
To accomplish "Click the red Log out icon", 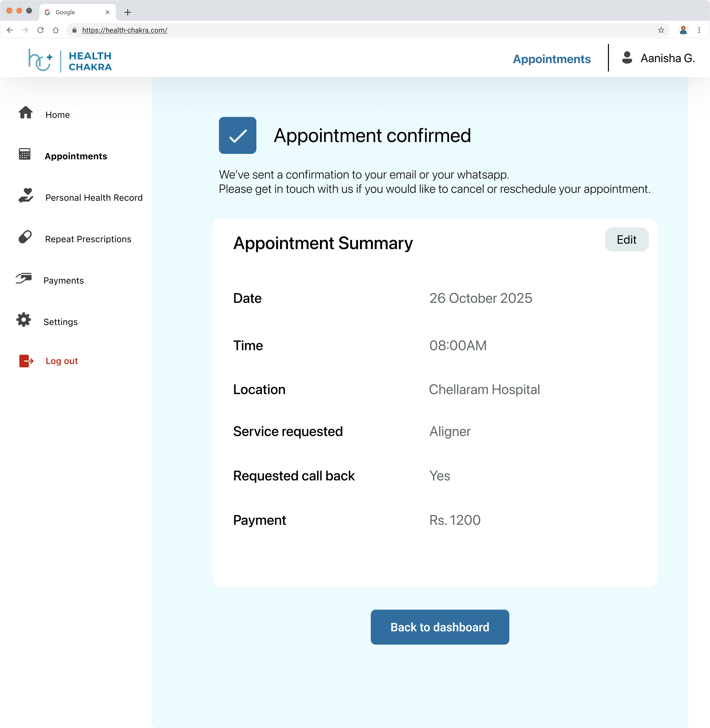I will (26, 361).
